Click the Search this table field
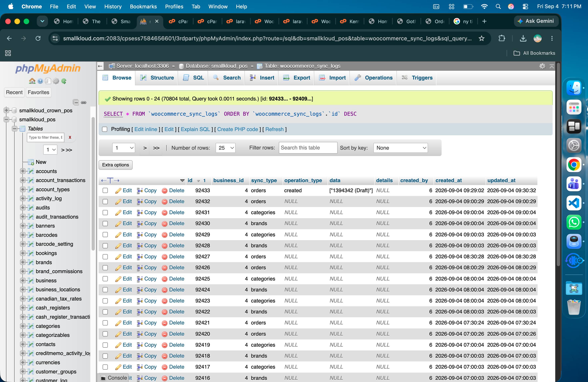 308,148
